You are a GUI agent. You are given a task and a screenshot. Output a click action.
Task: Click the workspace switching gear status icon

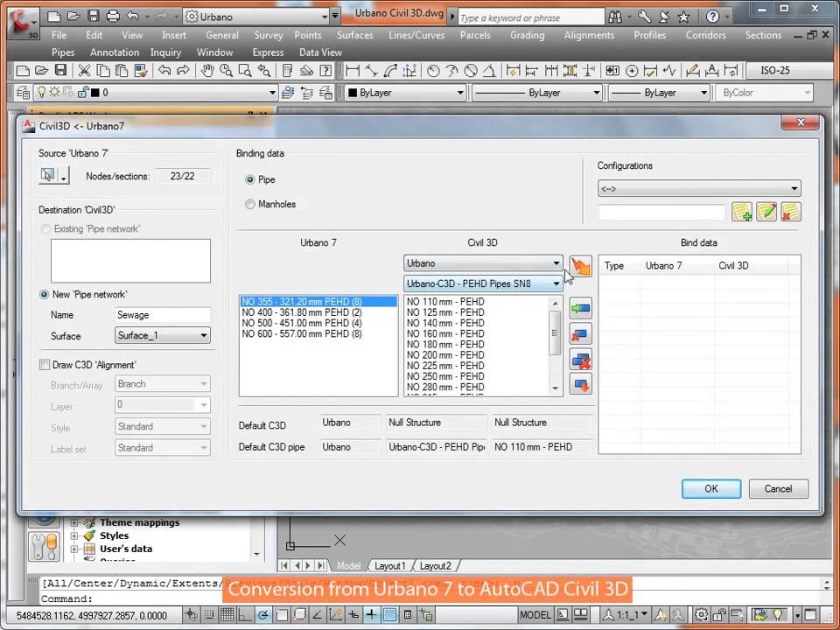(x=701, y=614)
